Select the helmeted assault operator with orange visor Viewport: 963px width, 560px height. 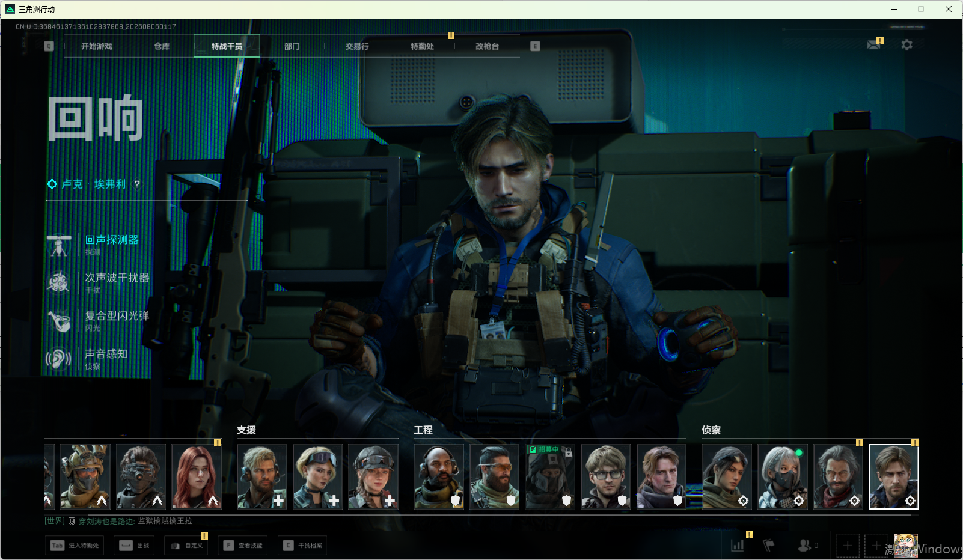coord(85,476)
